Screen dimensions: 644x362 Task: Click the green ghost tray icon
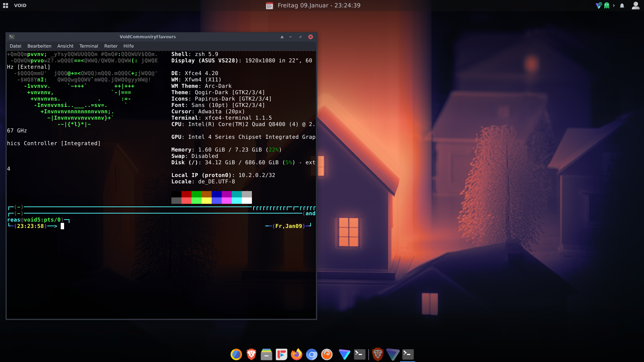pos(607,5)
